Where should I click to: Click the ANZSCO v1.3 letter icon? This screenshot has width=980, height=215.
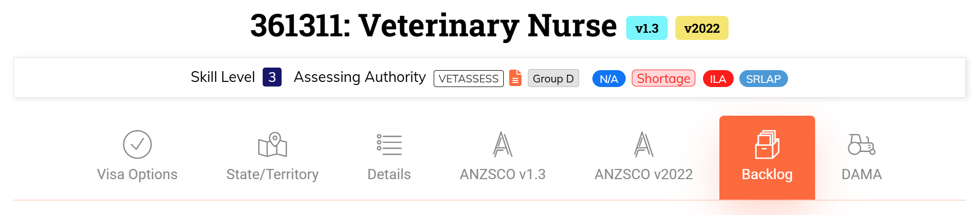pos(503,144)
